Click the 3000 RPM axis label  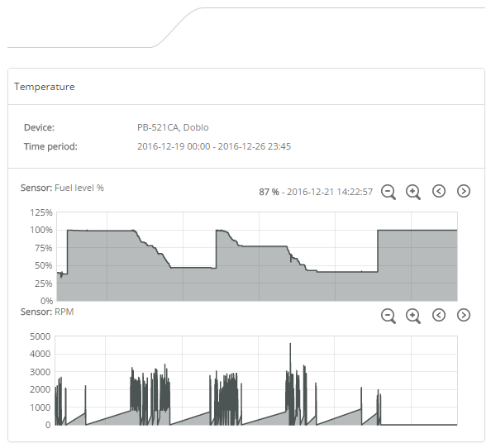tap(40, 372)
